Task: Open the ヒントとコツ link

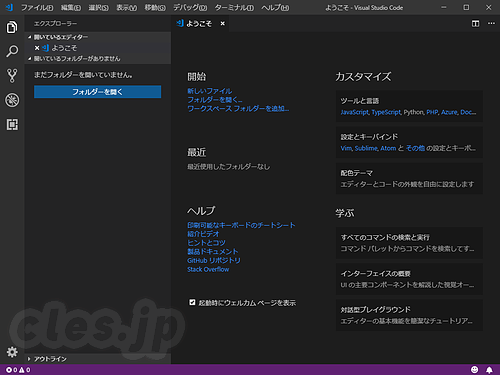Action: tap(206, 243)
